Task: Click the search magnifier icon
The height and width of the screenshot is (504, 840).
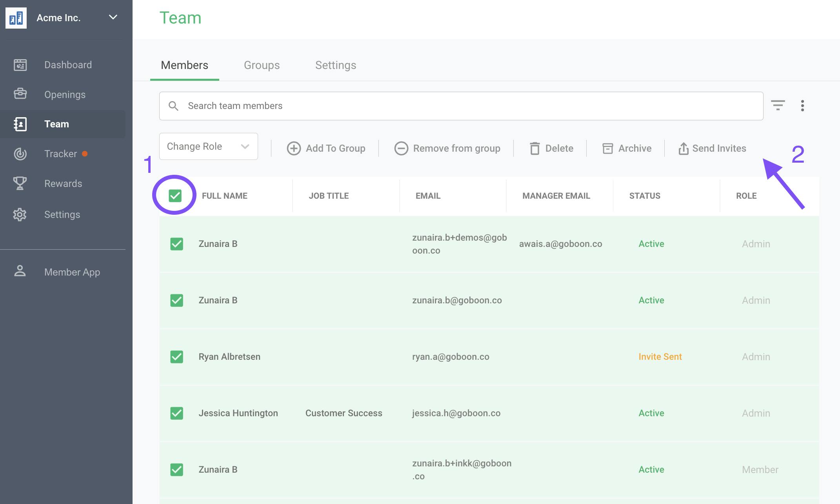Action: click(x=173, y=106)
